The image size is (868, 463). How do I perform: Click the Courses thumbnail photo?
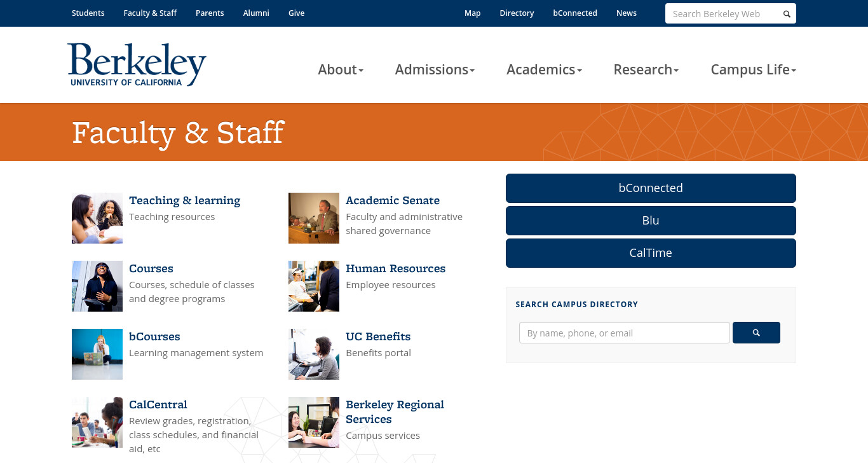coord(97,286)
